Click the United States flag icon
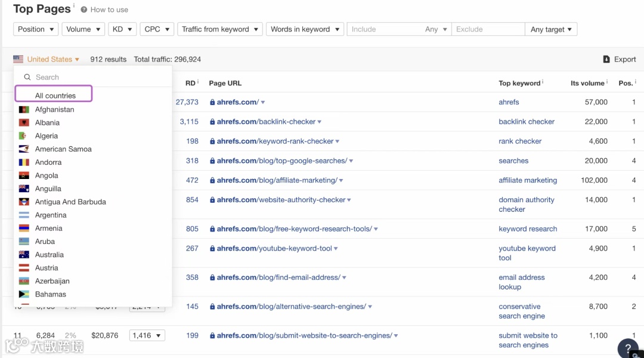Image resolution: width=644 pixels, height=358 pixels. [x=18, y=59]
